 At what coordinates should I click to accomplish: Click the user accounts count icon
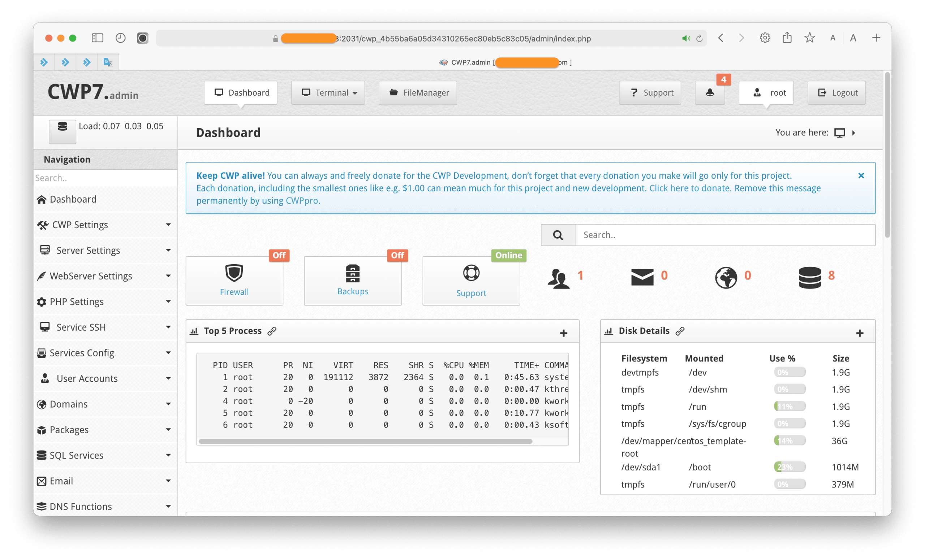tap(558, 278)
